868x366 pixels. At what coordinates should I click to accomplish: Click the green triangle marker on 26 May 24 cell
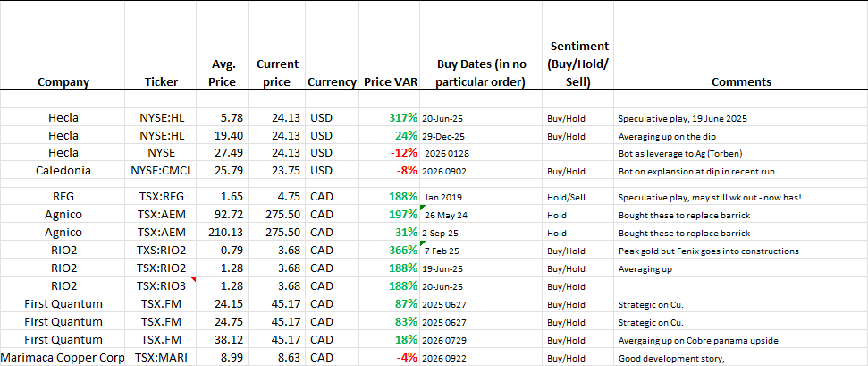[x=422, y=208]
